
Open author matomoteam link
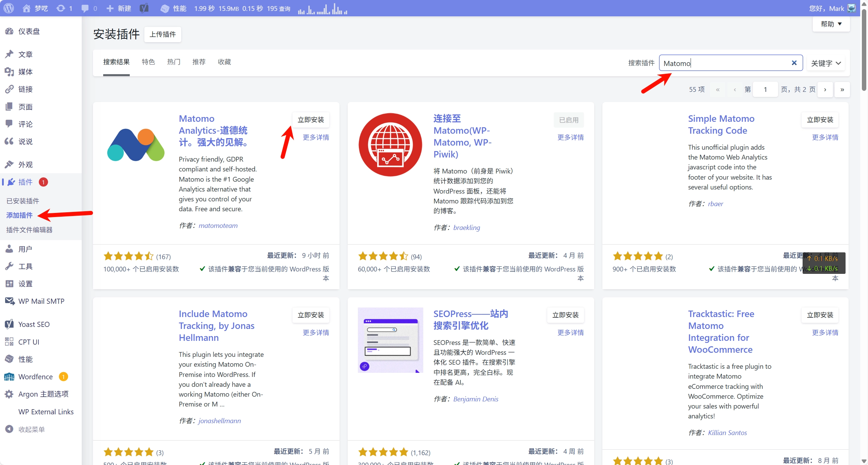pos(218,226)
